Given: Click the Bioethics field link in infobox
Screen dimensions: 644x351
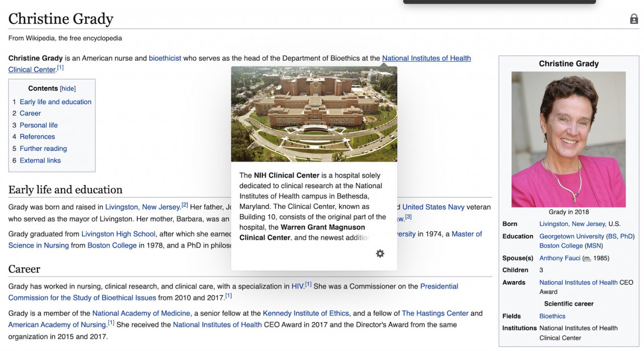Looking at the screenshot, I should [x=552, y=316].
